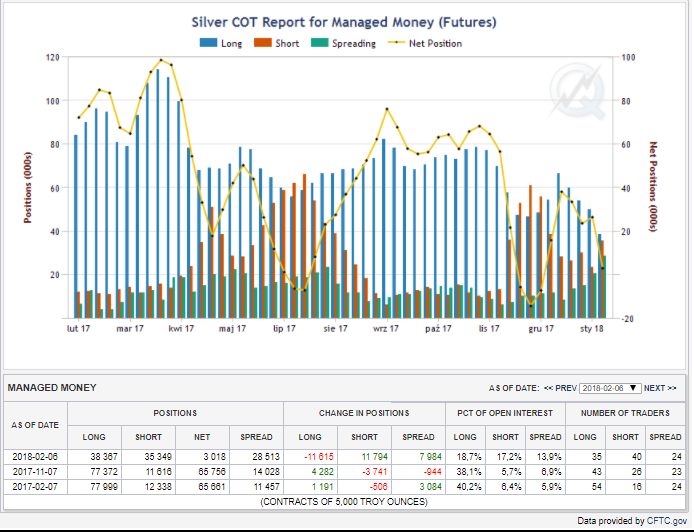Click the spread change value 7 984
The height and width of the screenshot is (532, 694).
[x=431, y=457]
